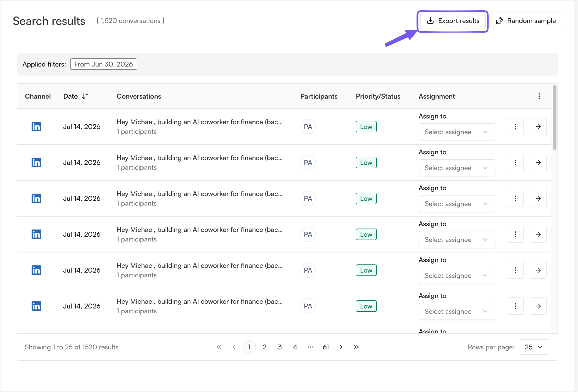Open the table header three-dot options menu
578x392 pixels.
click(539, 96)
